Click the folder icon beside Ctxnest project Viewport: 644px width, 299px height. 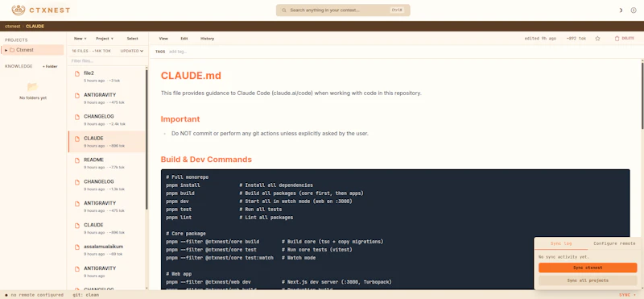pyautogui.click(x=12, y=50)
